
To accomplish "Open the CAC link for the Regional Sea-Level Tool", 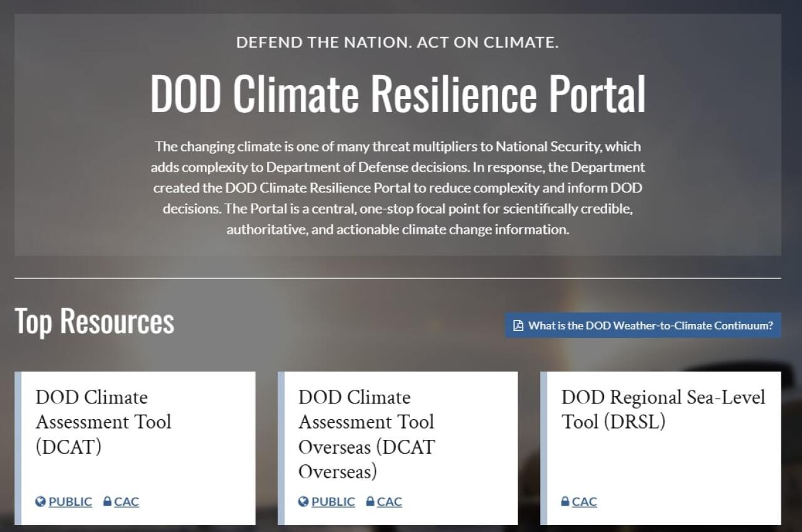I will click(584, 502).
